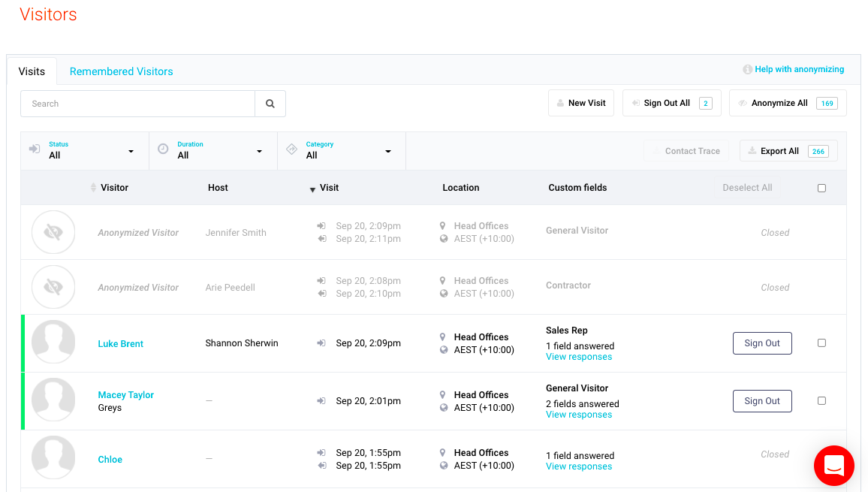The image size is (868, 492).
Task: Click Chloe's avatar picture
Action: (x=53, y=457)
